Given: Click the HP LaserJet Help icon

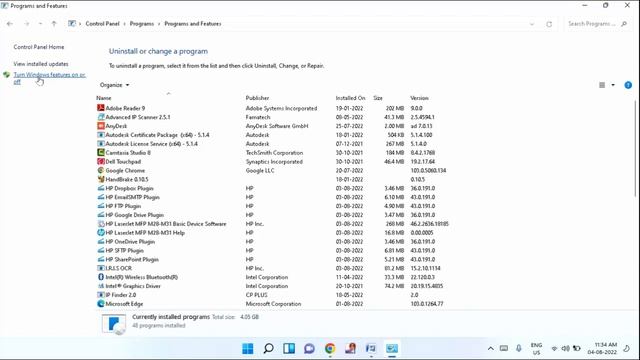Looking at the screenshot, I should point(100,233).
